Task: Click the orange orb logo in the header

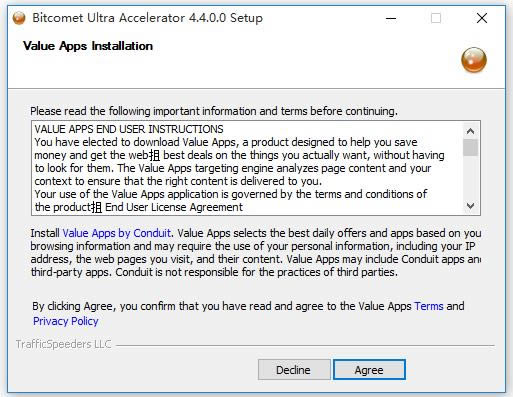Action: click(x=474, y=60)
